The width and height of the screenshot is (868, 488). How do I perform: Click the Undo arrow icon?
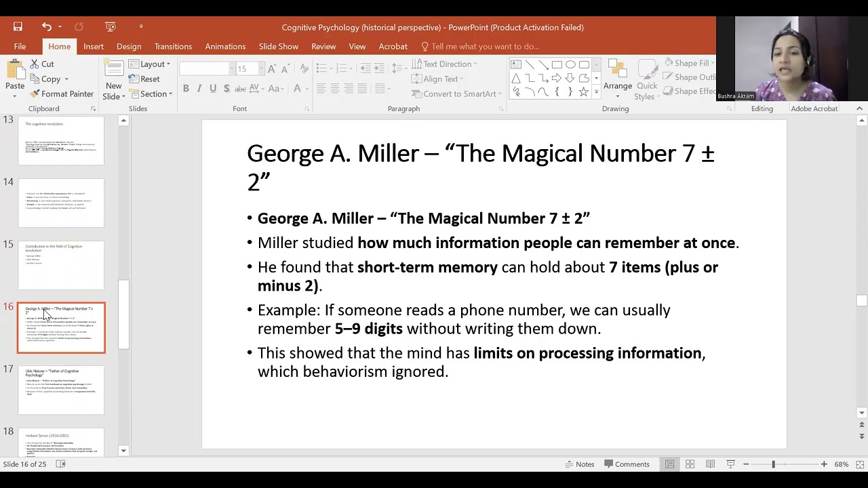click(46, 26)
